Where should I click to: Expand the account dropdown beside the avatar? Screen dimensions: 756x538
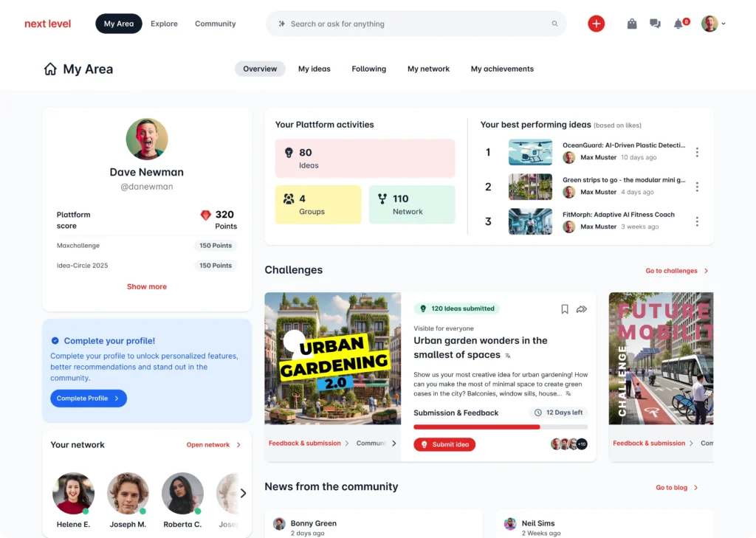[x=723, y=23]
